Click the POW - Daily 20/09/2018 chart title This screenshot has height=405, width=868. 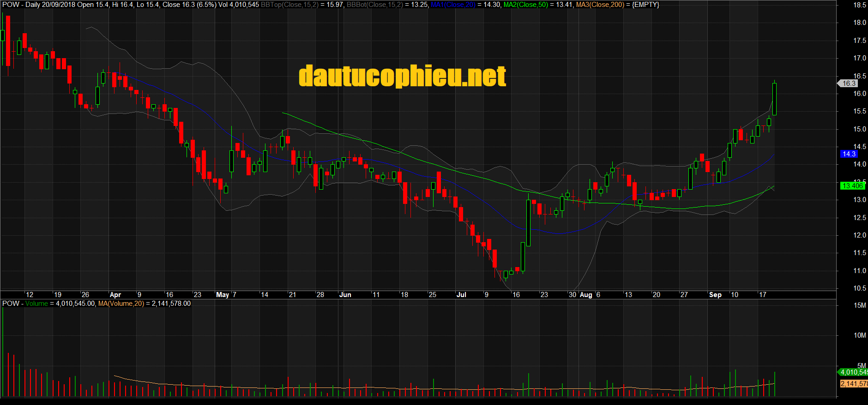[x=39, y=5]
